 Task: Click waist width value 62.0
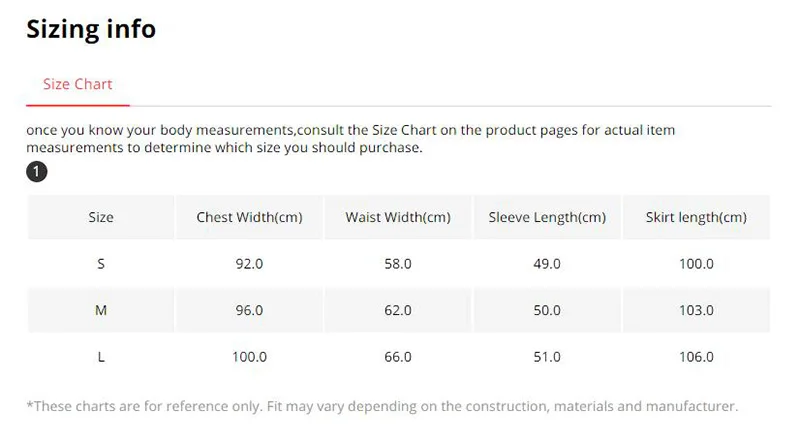click(398, 310)
